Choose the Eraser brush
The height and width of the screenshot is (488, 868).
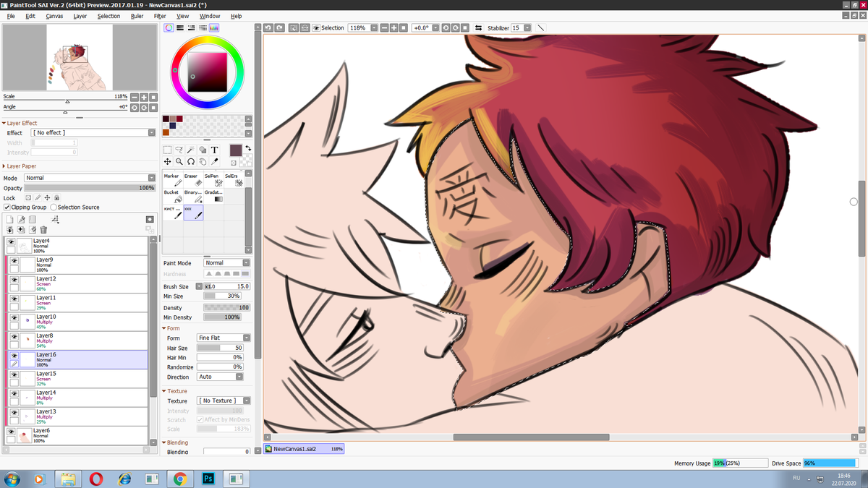193,179
